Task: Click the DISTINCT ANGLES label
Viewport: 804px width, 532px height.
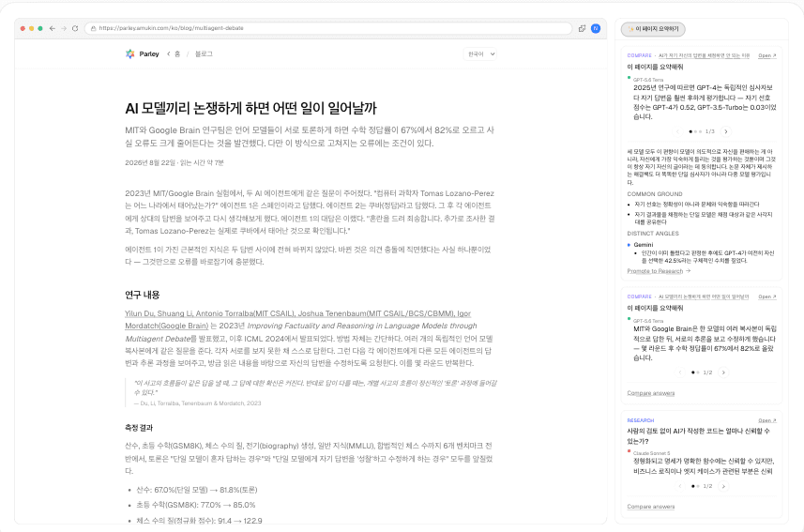Action: pyautogui.click(x=653, y=234)
